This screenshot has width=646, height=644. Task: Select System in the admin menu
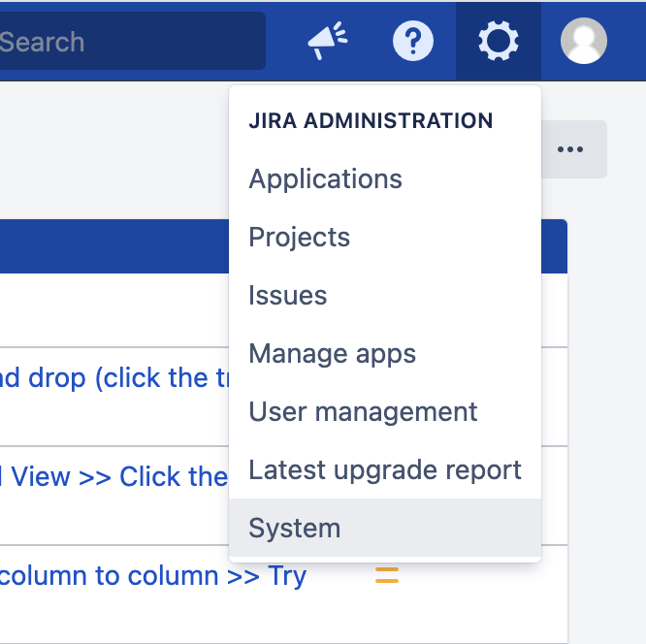[385, 528]
